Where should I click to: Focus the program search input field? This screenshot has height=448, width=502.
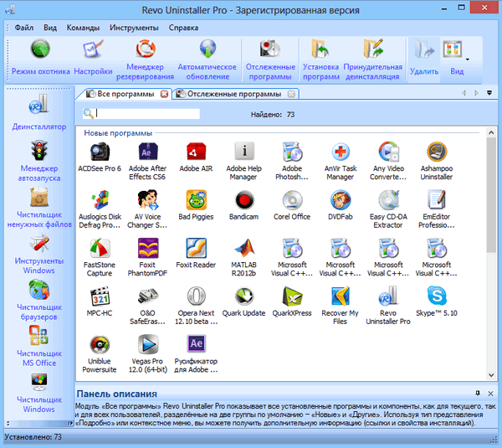pyautogui.click(x=147, y=114)
